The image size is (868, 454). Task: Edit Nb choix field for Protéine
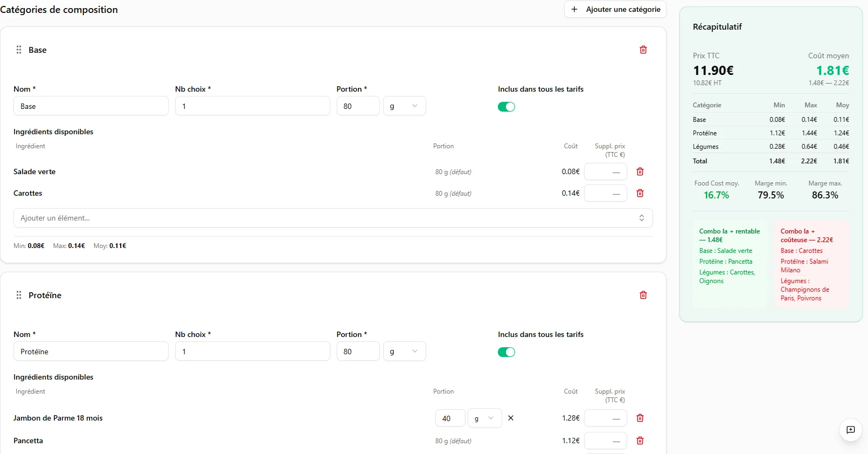[252, 352]
